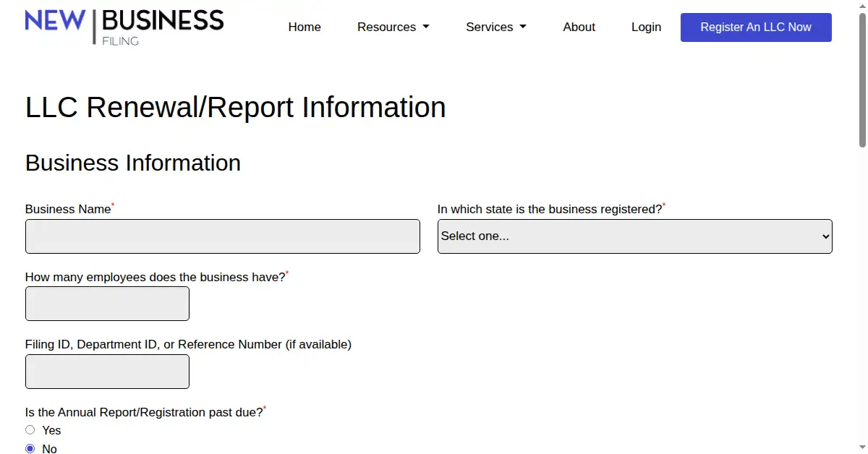Click the Filing ID reference number field
This screenshot has width=868, height=454.
coord(107,372)
